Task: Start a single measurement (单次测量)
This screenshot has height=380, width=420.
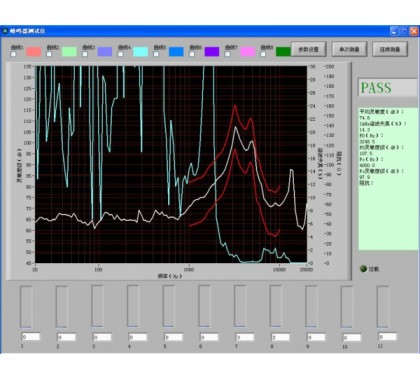Action: (349, 49)
